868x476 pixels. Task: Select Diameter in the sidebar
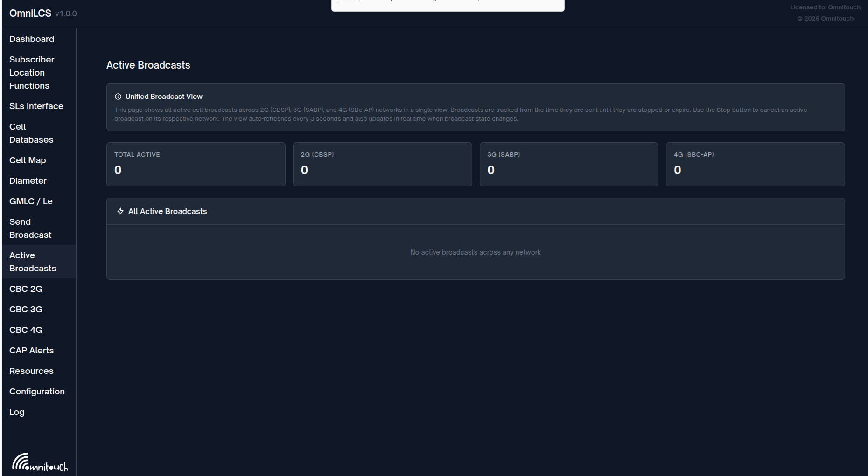(x=28, y=181)
